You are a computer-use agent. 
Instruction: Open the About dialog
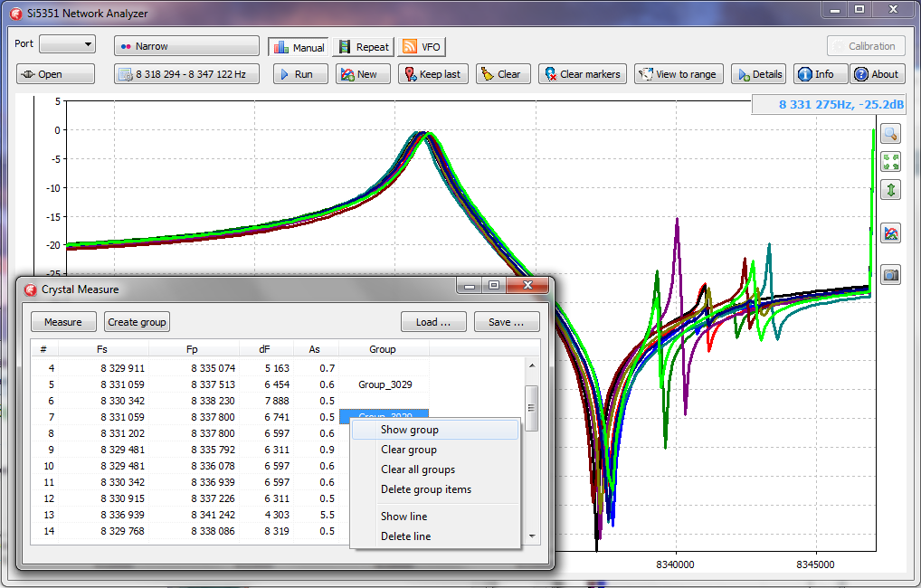876,74
